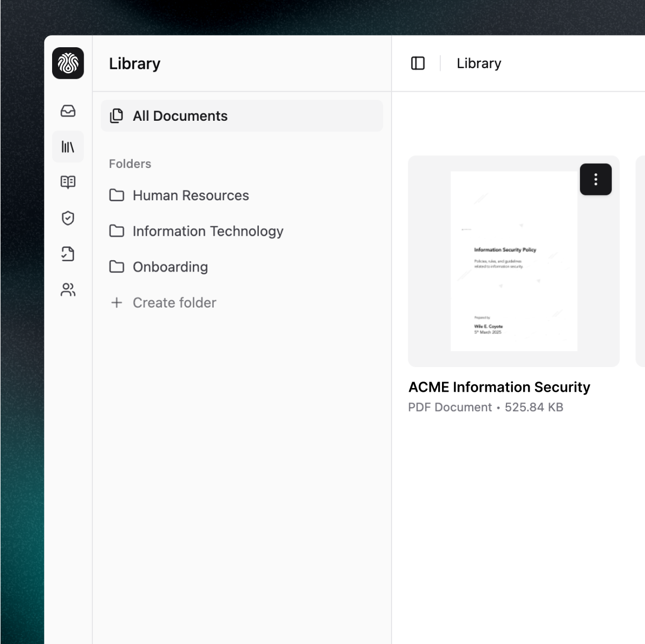Open the Information Security Policy thumbnail preview
645x644 pixels.
[513, 260]
